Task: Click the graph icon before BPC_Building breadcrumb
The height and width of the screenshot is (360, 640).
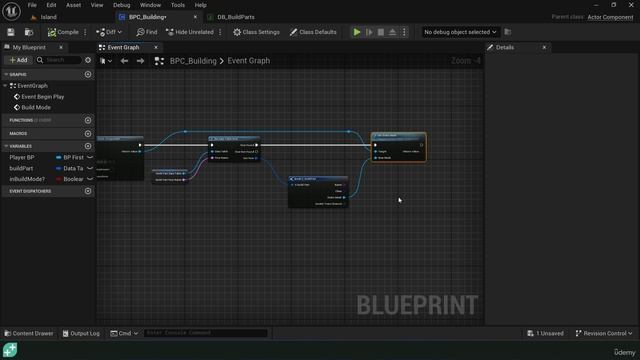Action: point(159,61)
